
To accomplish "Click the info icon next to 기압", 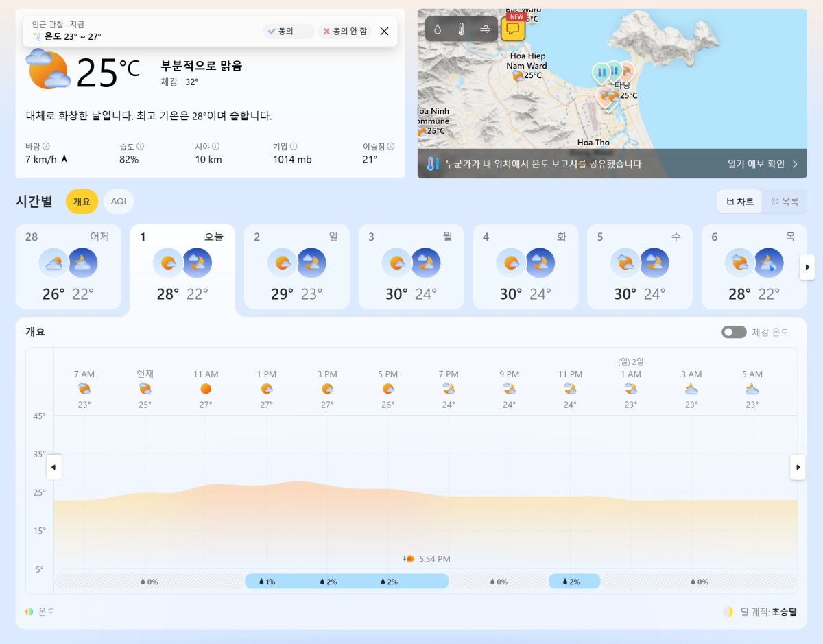I will click(x=294, y=146).
